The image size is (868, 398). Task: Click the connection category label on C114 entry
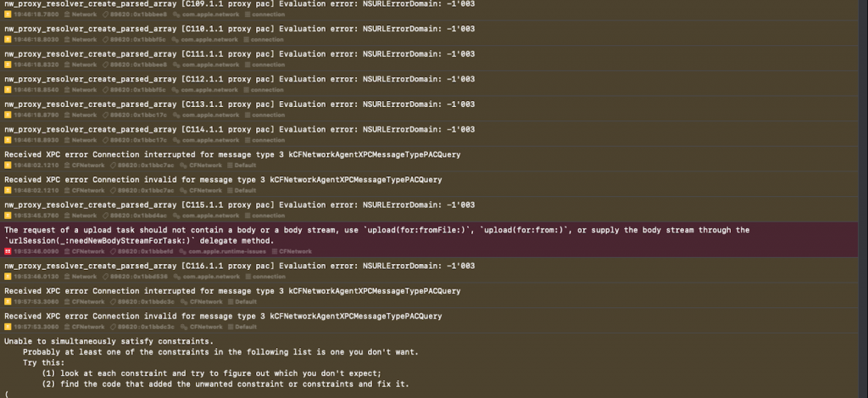tap(269, 140)
